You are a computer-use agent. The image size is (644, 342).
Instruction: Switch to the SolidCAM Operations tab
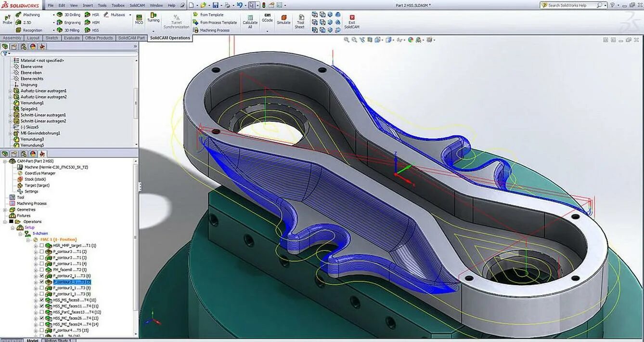170,38
